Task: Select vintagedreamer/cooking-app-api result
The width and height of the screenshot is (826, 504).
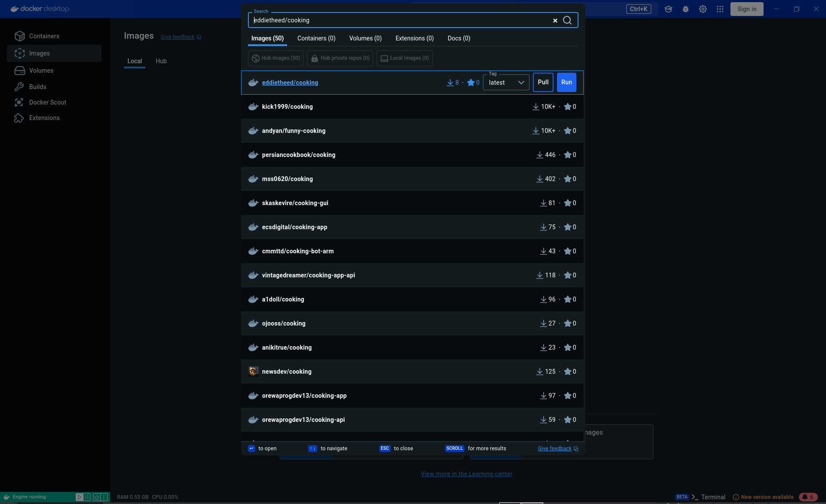Action: (412, 275)
